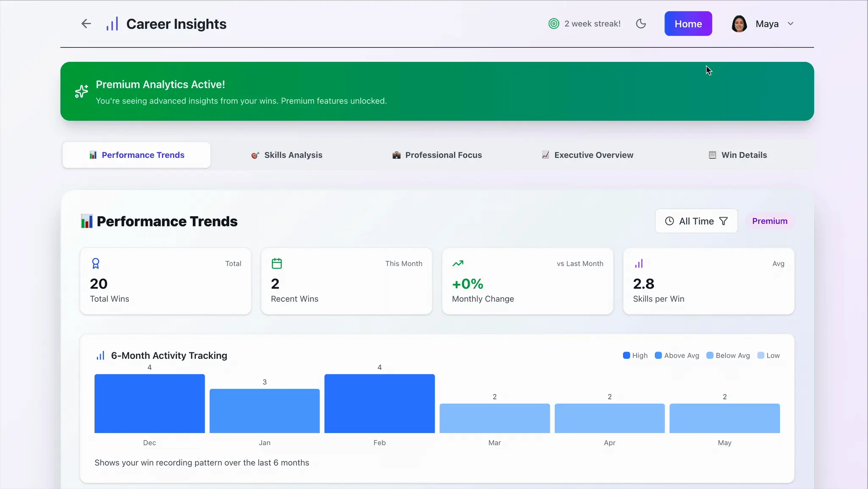Open the All Time filter dropdown
The image size is (868, 489).
[696, 221]
